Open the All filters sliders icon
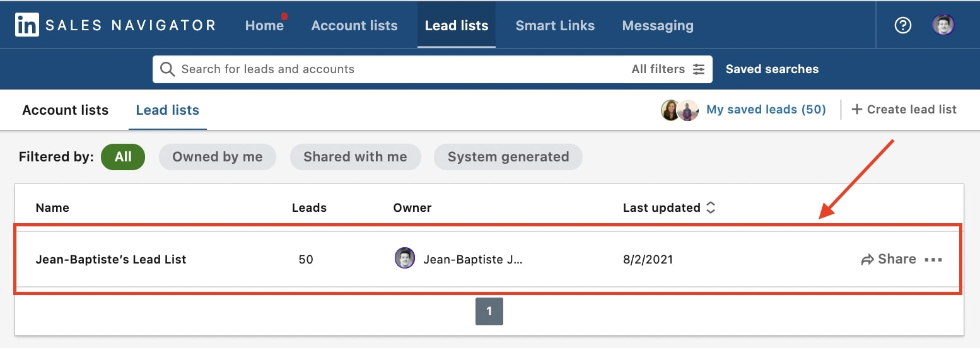 click(699, 69)
